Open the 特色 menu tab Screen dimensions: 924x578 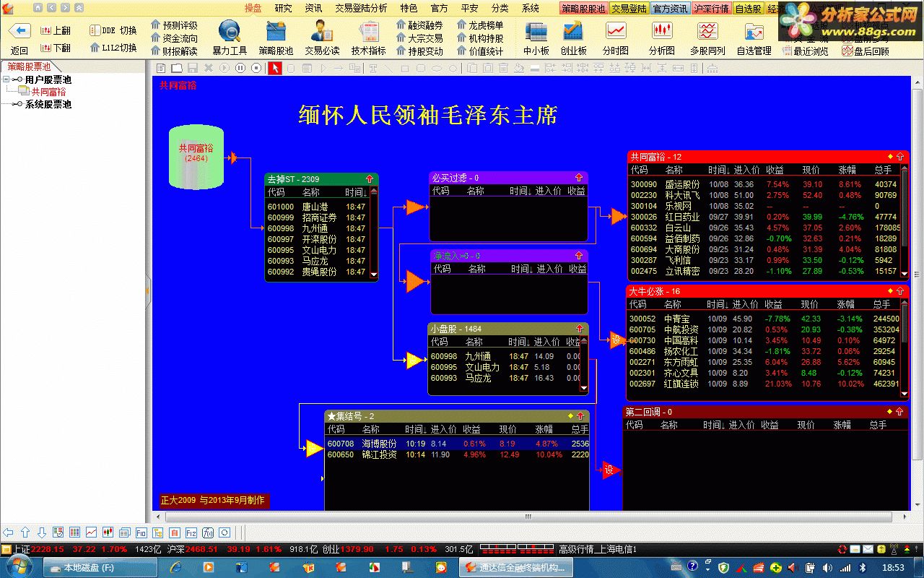click(409, 8)
